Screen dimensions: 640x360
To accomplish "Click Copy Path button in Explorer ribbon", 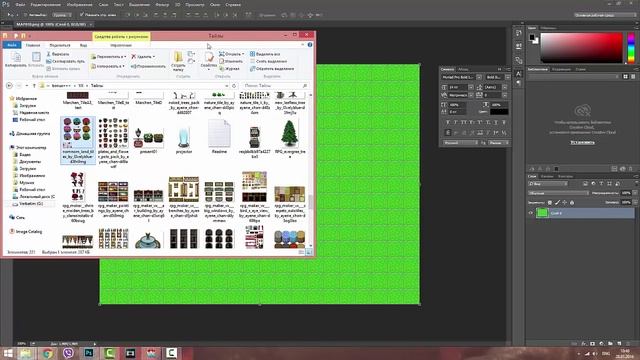I will pos(65,61).
